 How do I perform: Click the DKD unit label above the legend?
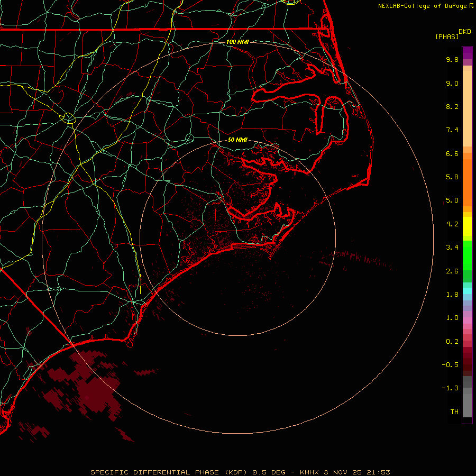465,32
